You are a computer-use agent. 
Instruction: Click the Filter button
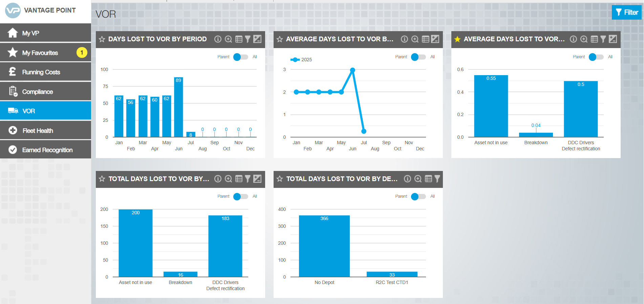[x=627, y=13]
